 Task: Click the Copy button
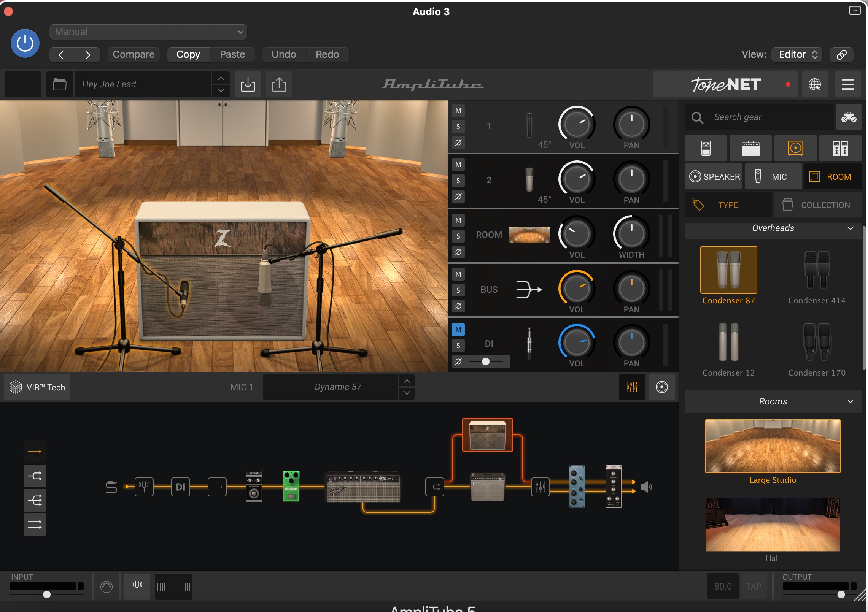(x=188, y=55)
